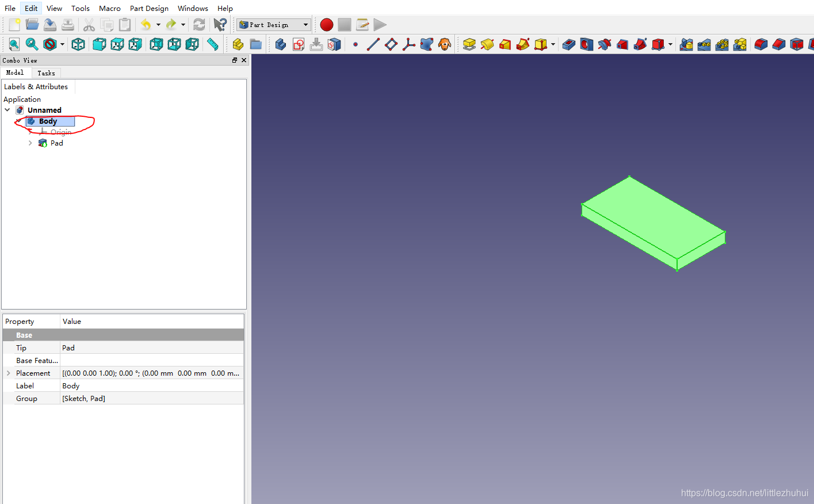Switch to isometric view cube icon

(x=78, y=44)
